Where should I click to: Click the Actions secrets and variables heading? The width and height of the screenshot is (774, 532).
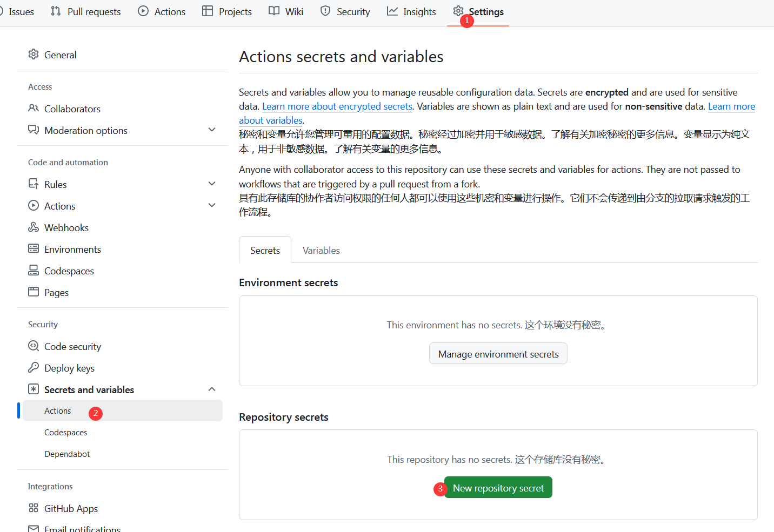coord(341,57)
